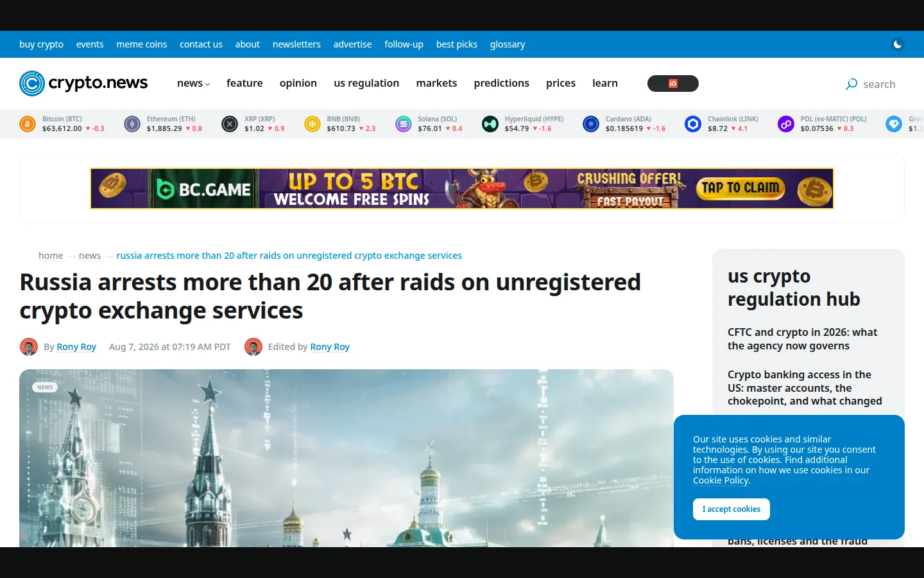Image resolution: width=924 pixels, height=578 pixels.
Task: Click buy crypto in top bar
Action: click(x=42, y=44)
